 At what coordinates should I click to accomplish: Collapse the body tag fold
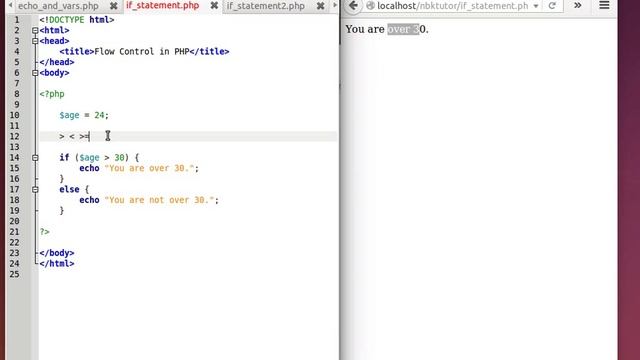[35, 73]
